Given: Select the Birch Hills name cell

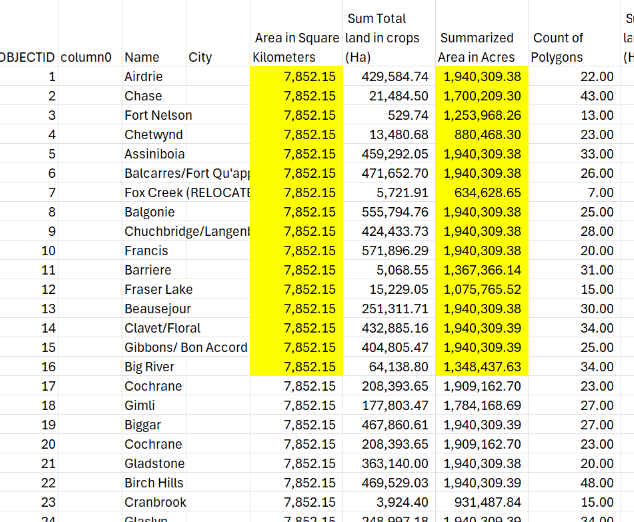Looking at the screenshot, I should click(x=154, y=483).
